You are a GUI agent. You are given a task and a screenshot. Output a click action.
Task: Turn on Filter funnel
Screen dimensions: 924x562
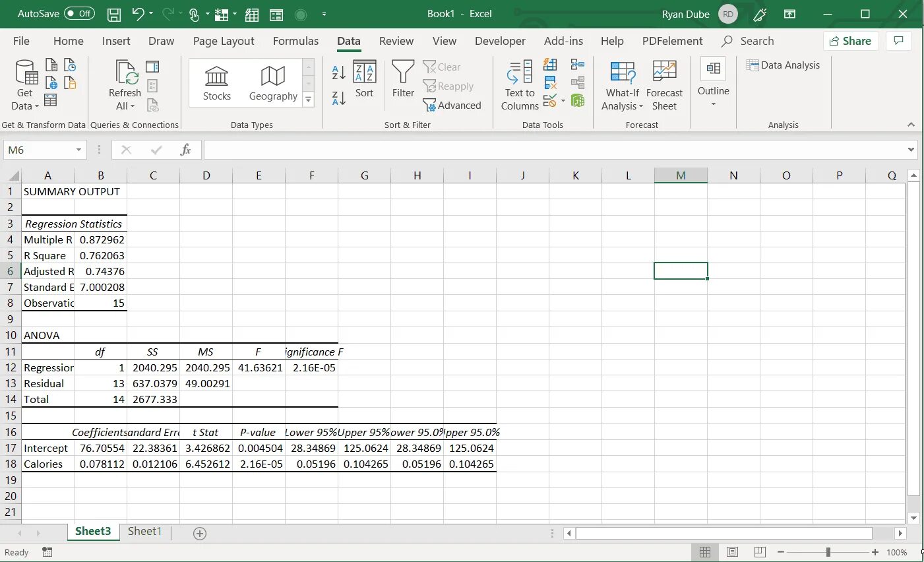click(403, 78)
